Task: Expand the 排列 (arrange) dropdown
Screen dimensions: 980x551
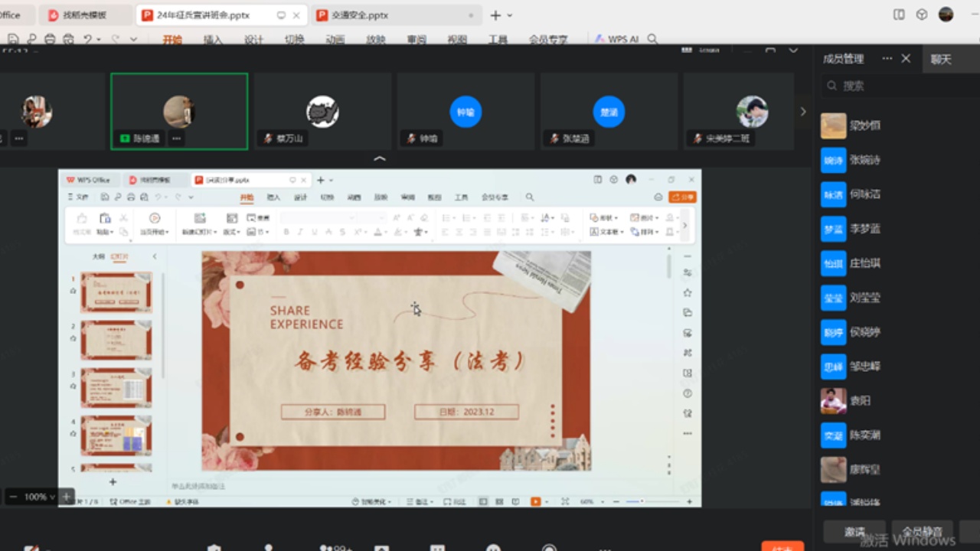Action: click(x=645, y=231)
